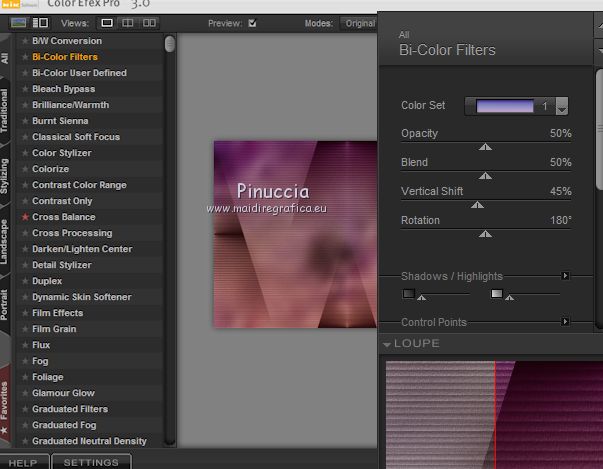Toggle favorite star for Darken/Lighten Center

25,249
